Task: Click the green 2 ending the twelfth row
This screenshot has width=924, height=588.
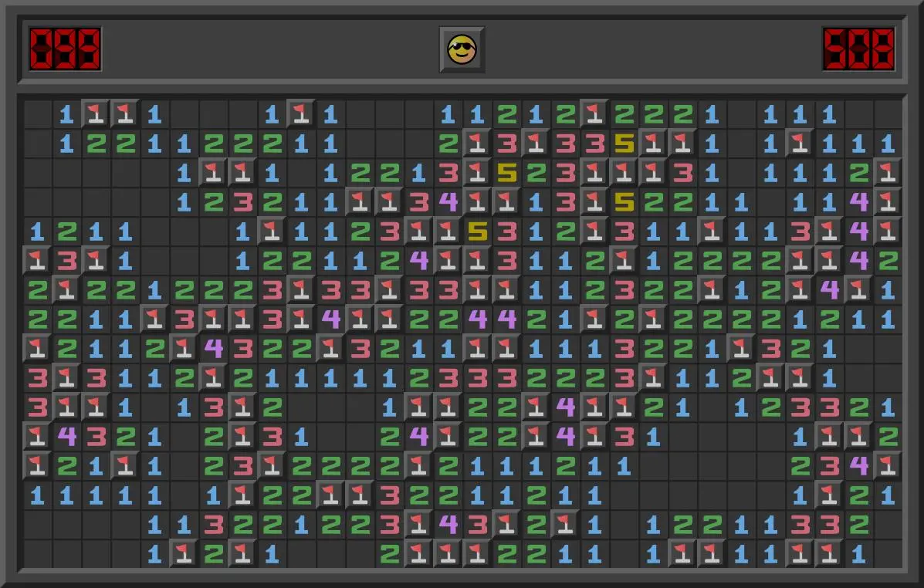Action: (888, 438)
